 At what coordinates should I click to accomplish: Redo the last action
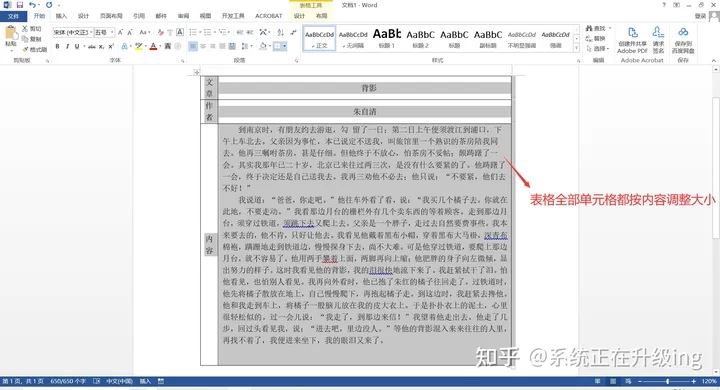(49, 5)
